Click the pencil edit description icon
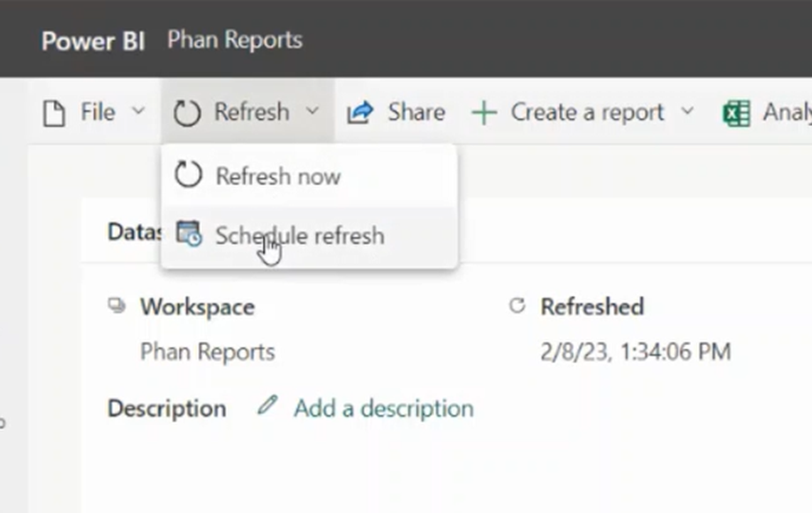 tap(267, 405)
